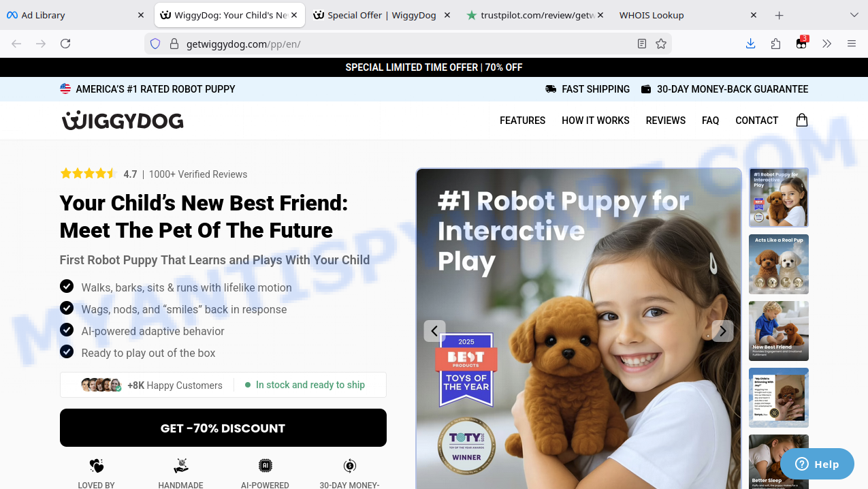Open the Firefox hamburger menu
Screen dimensions: 868x489
[851, 44]
